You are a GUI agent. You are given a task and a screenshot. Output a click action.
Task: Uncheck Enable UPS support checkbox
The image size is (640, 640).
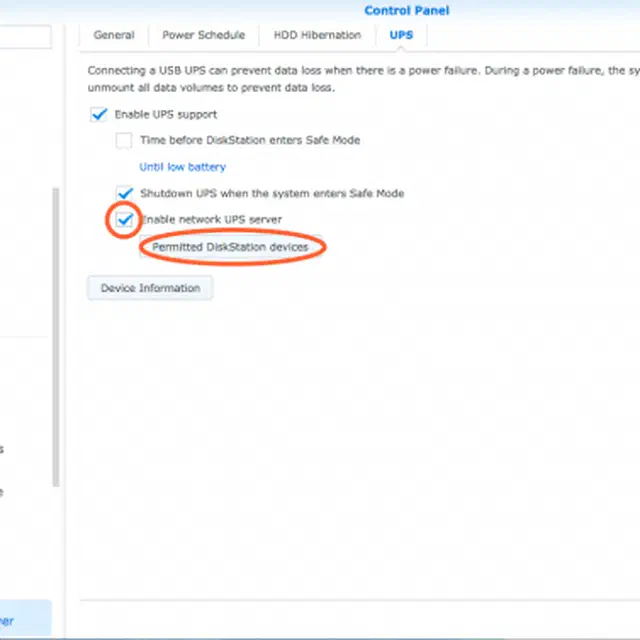coord(99,115)
